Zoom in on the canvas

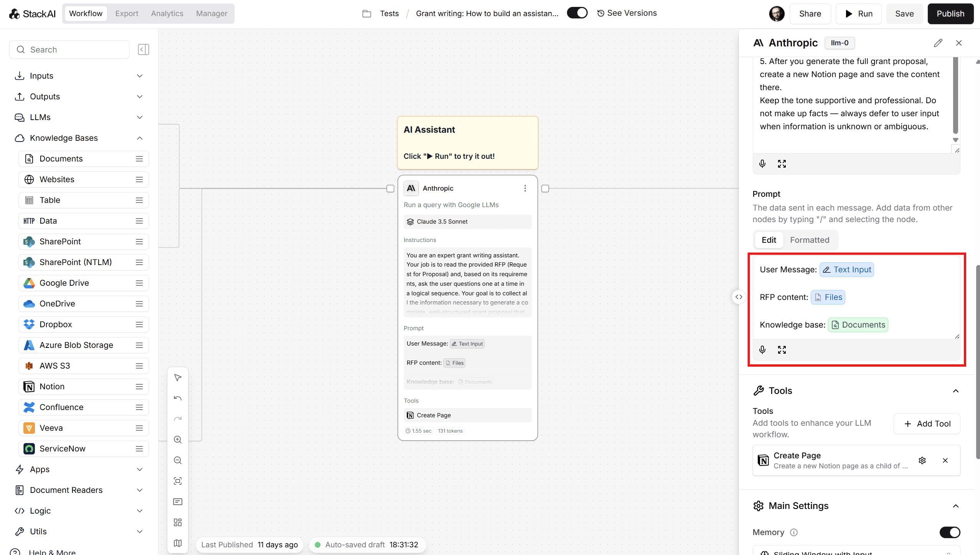coord(178,440)
